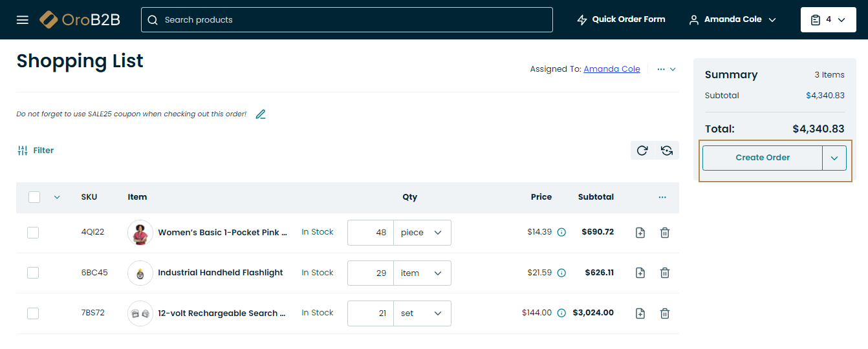This screenshot has height=349, width=868.
Task: Click the Create Order button
Action: click(x=762, y=158)
